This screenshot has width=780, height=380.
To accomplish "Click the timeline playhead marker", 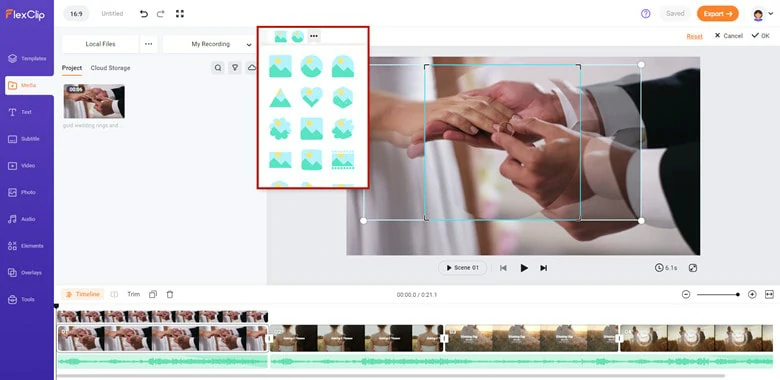I will (56, 306).
